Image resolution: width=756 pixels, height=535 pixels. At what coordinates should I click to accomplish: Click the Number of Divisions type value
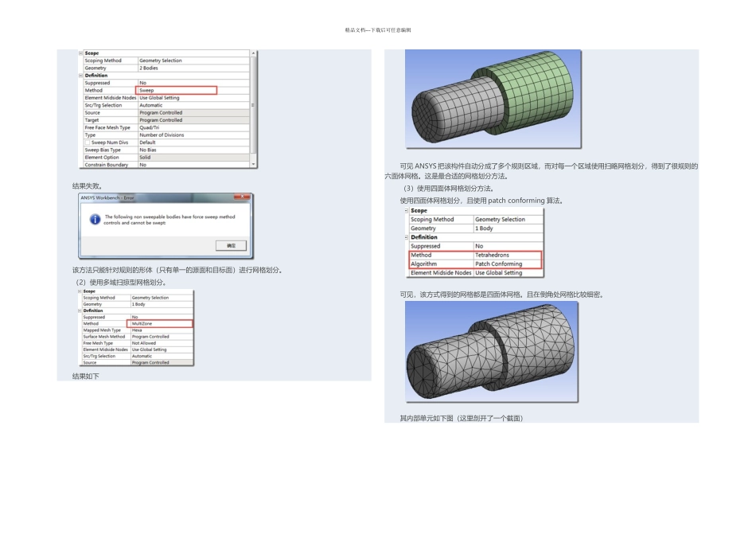162,135
